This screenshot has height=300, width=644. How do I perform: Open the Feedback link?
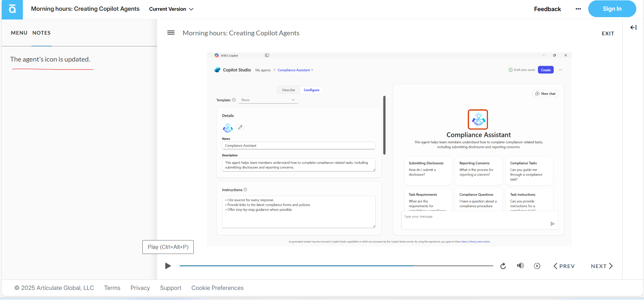coord(547,9)
